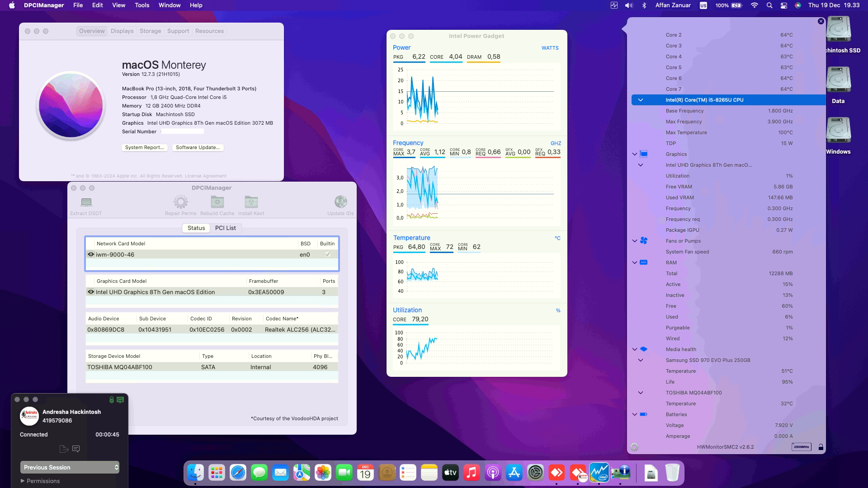This screenshot has height=488, width=868.
Task: Expand the Batteries section chevron
Action: [635, 414]
